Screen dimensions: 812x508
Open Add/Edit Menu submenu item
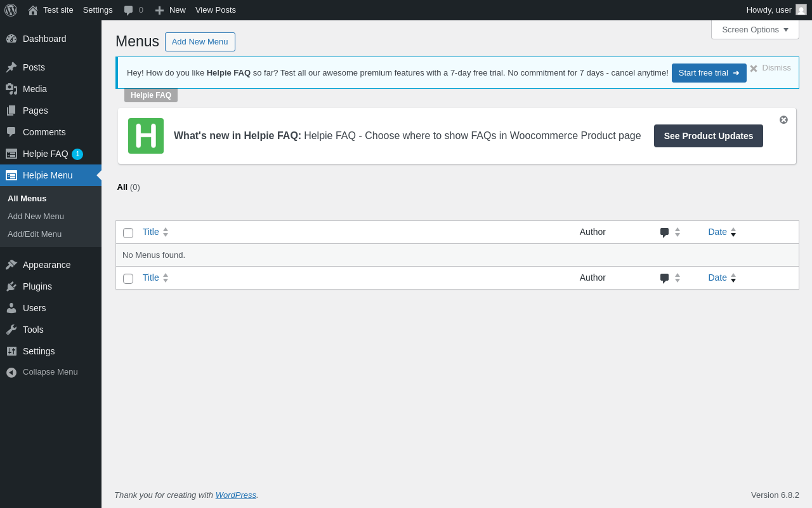click(51, 234)
